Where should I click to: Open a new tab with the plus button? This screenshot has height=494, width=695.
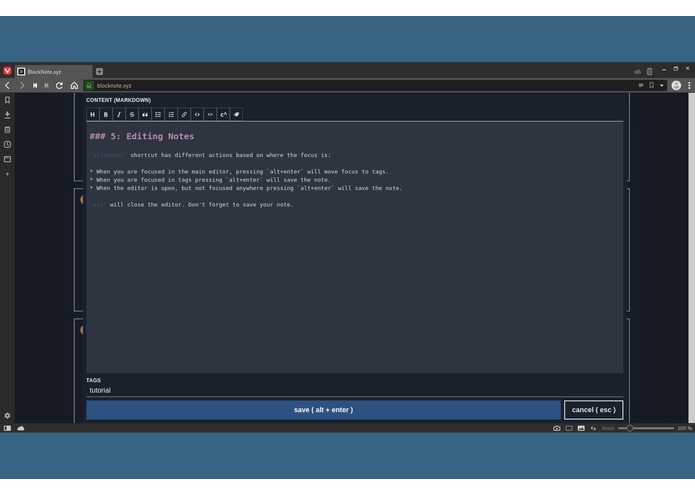tap(99, 71)
